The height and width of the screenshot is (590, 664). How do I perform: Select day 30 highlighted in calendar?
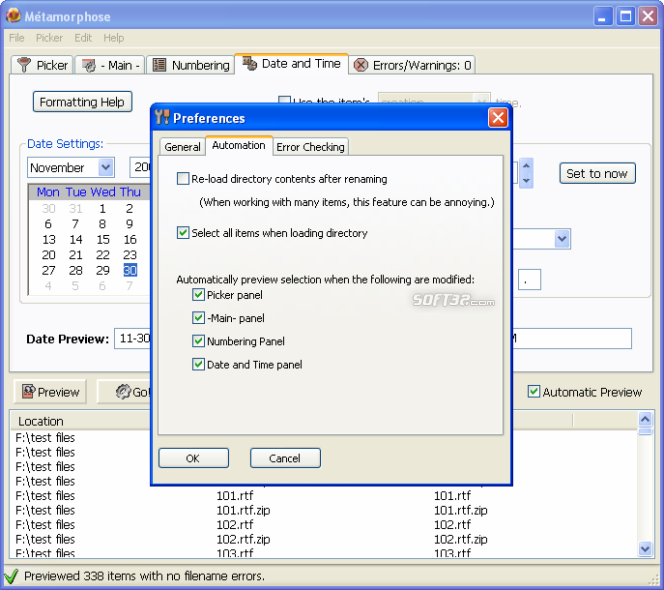(x=130, y=270)
